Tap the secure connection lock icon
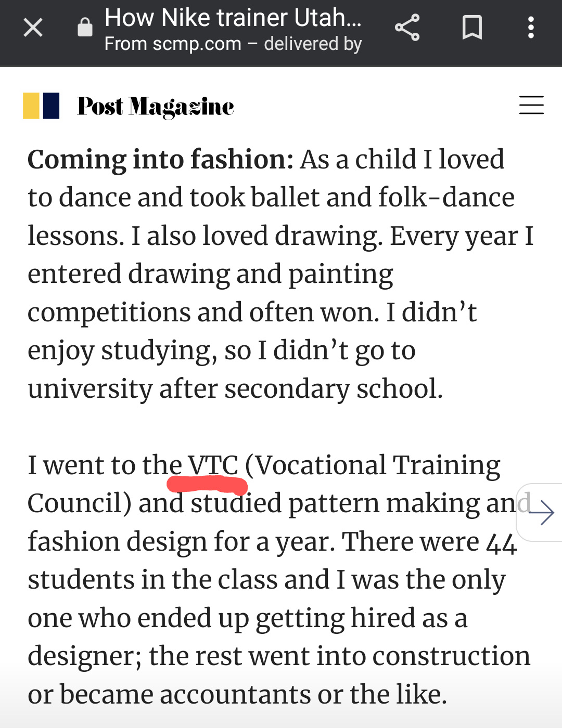This screenshot has height=728, width=562. click(85, 28)
